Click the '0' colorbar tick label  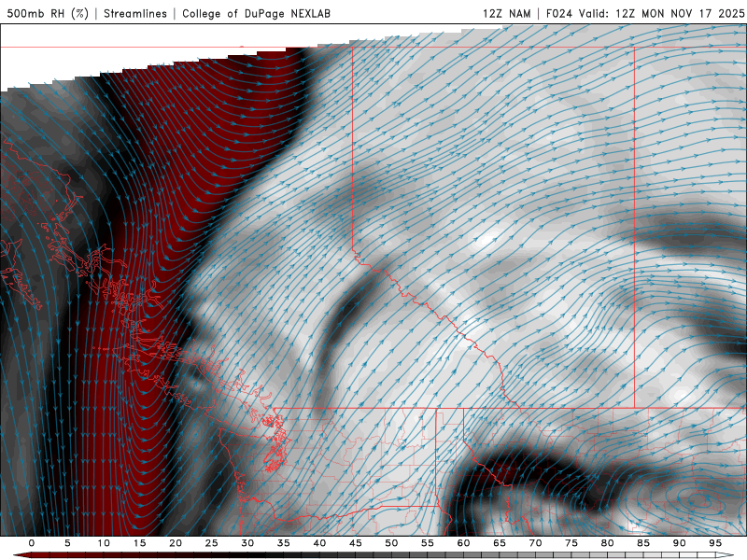(32, 543)
